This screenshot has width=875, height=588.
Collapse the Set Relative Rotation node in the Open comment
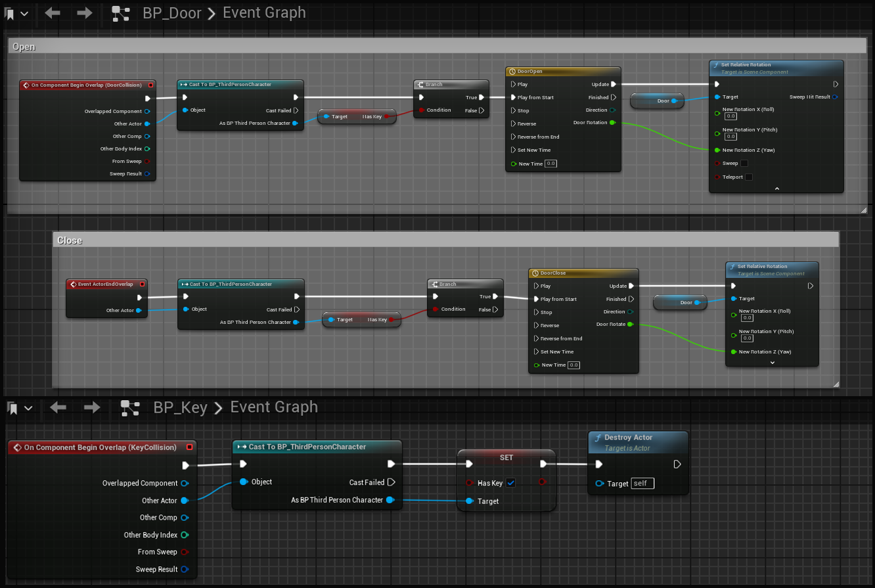(776, 189)
